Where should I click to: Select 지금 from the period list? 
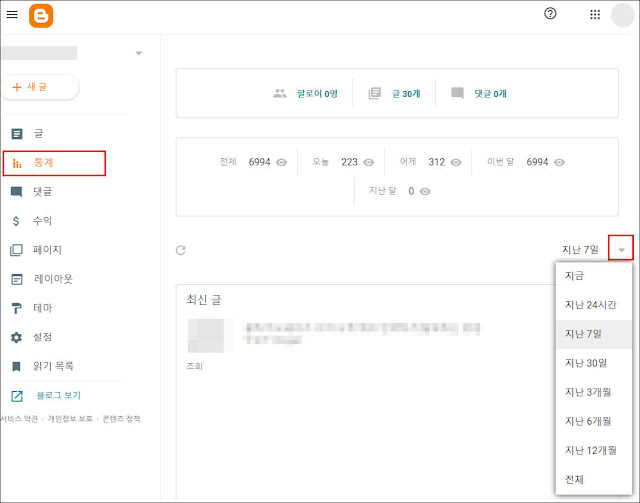tap(594, 276)
